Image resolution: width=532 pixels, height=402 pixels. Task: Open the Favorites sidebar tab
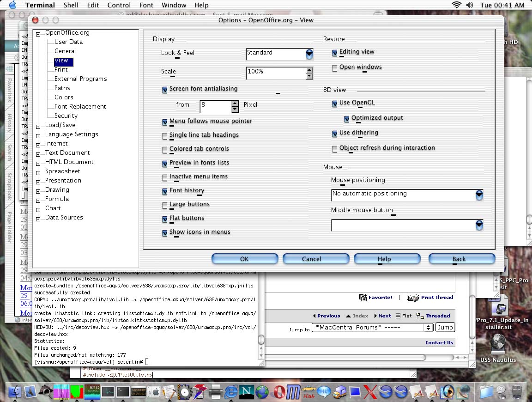(x=10, y=90)
